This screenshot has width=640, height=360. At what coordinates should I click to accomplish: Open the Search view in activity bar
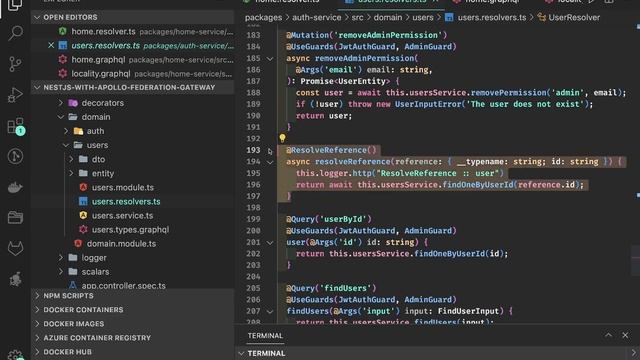(x=15, y=33)
